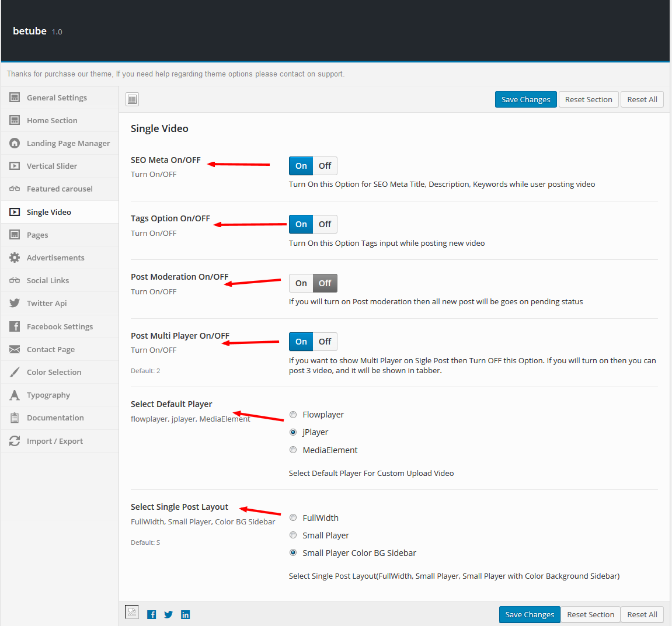Select the Flowplayer radio button

(293, 415)
